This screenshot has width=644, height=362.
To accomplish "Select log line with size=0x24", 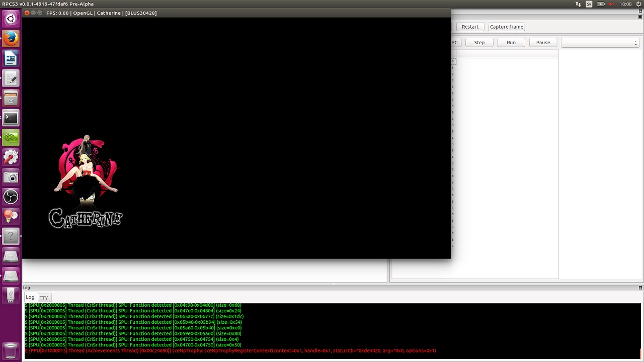I will tap(133, 311).
